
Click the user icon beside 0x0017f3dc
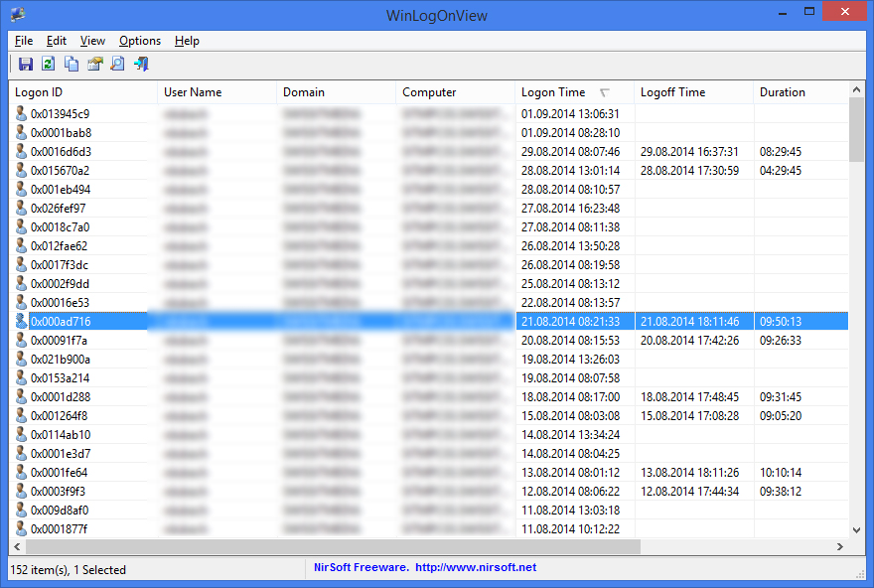[x=21, y=265]
